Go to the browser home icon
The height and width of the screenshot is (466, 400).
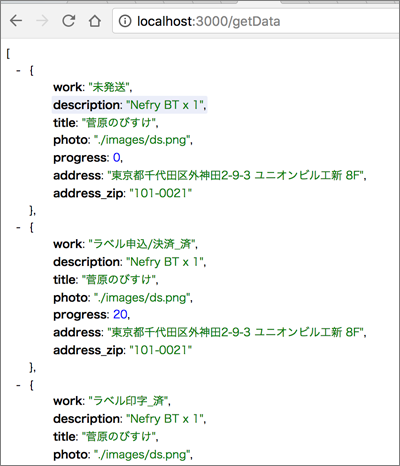point(95,21)
